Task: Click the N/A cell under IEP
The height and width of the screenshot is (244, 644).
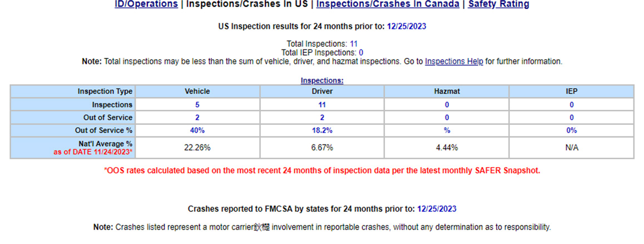Action: [571, 148]
